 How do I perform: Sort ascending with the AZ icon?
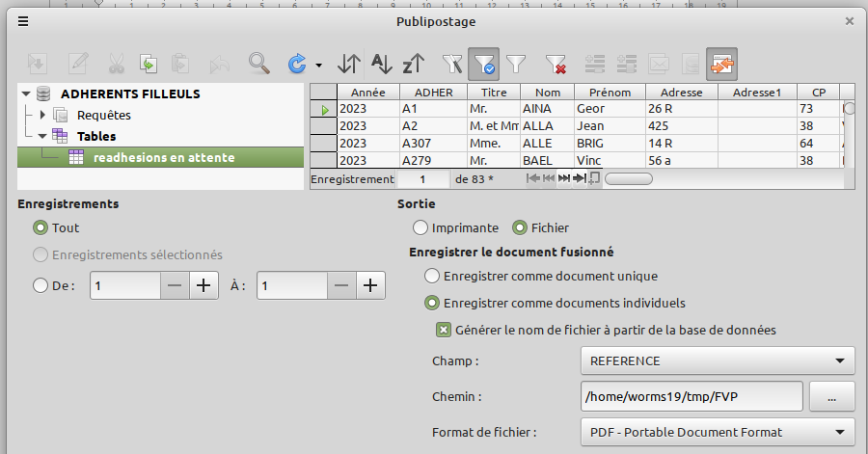point(382,65)
